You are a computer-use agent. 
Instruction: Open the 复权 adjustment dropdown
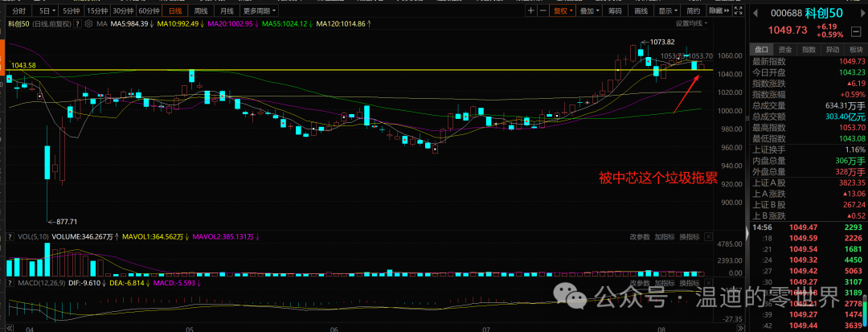(563, 10)
